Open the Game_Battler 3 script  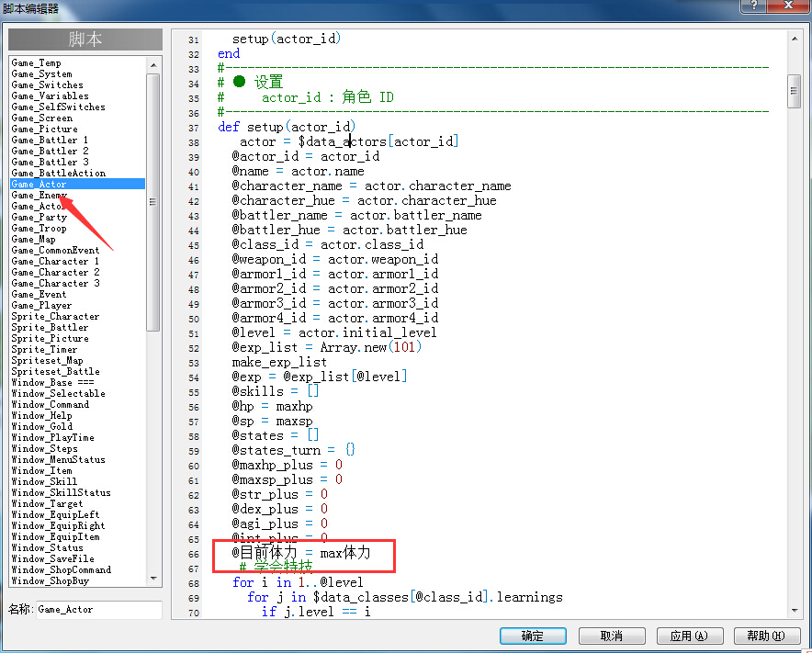click(x=51, y=162)
